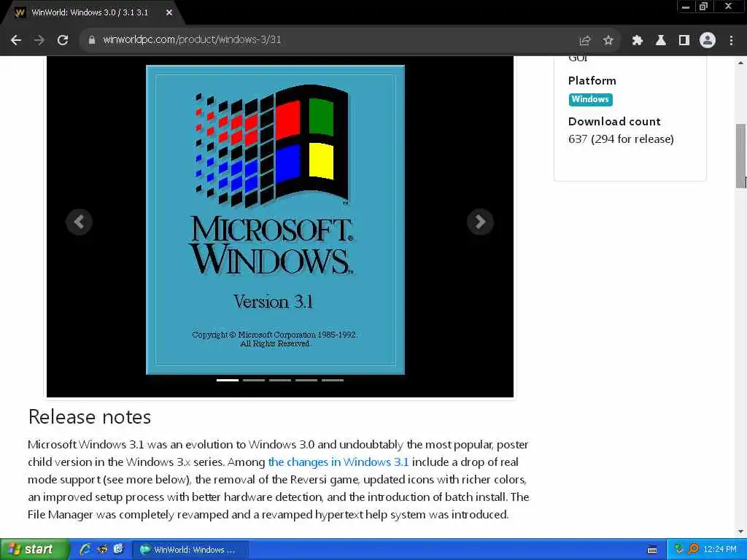Open the Chrome profile avatar
Viewport: 747px width, 560px height.
tap(708, 41)
